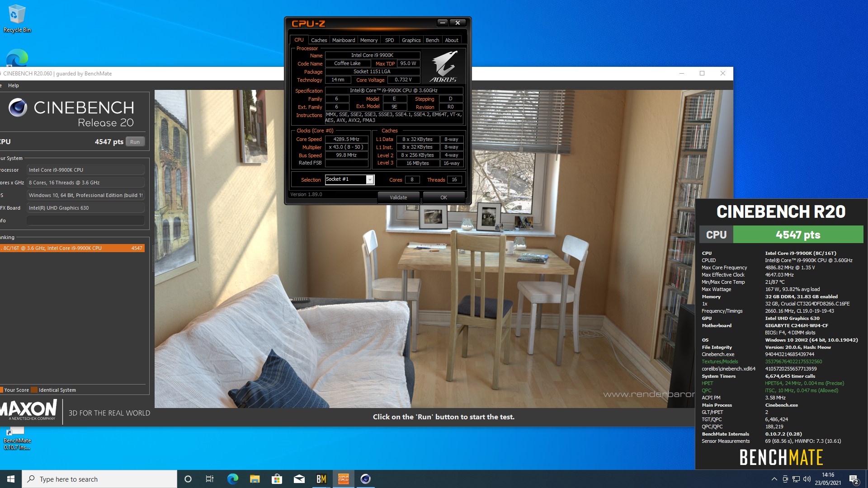The image size is (868, 488).
Task: Open the BenchMate installer desktop shortcut
Action: click(17, 438)
